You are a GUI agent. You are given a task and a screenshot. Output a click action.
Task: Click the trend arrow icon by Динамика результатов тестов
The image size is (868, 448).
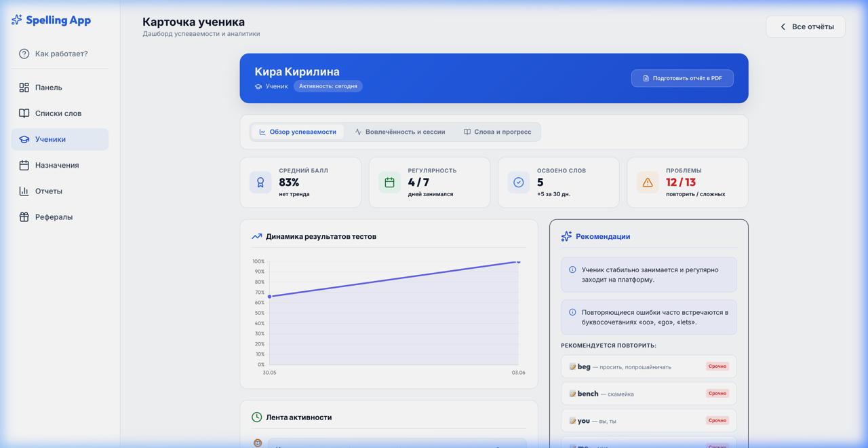point(256,236)
